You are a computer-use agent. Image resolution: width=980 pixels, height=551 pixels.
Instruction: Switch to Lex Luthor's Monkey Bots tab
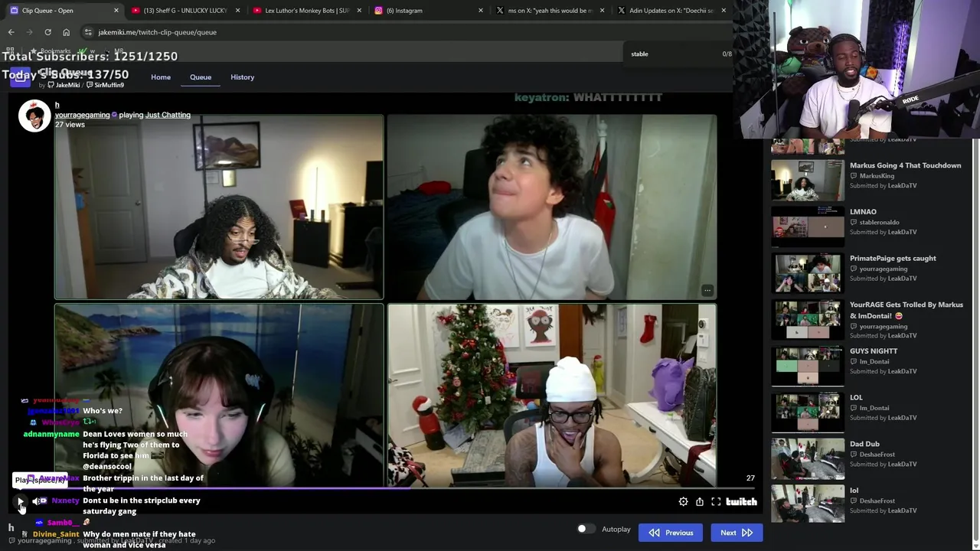point(306,11)
